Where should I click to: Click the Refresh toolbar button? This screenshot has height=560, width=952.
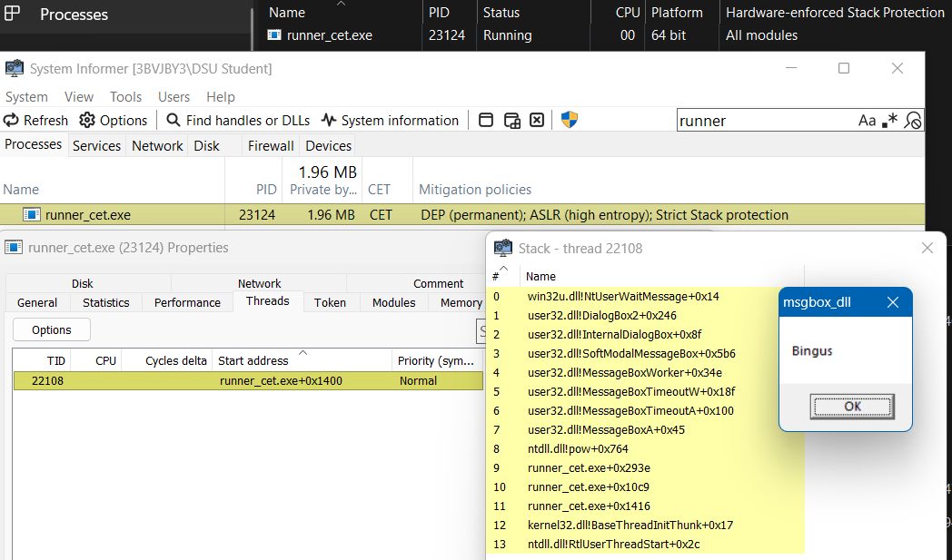point(35,120)
